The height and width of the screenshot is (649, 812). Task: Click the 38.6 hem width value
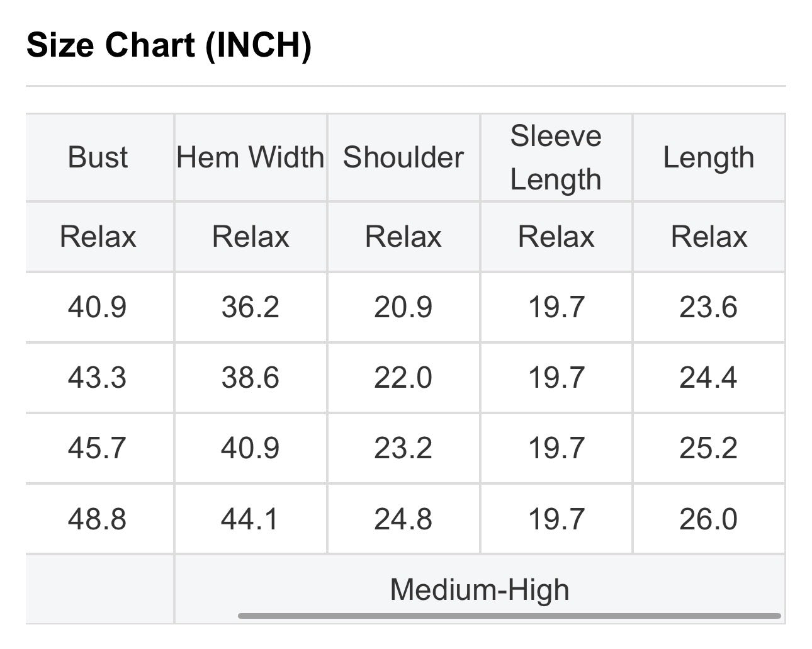click(x=251, y=378)
